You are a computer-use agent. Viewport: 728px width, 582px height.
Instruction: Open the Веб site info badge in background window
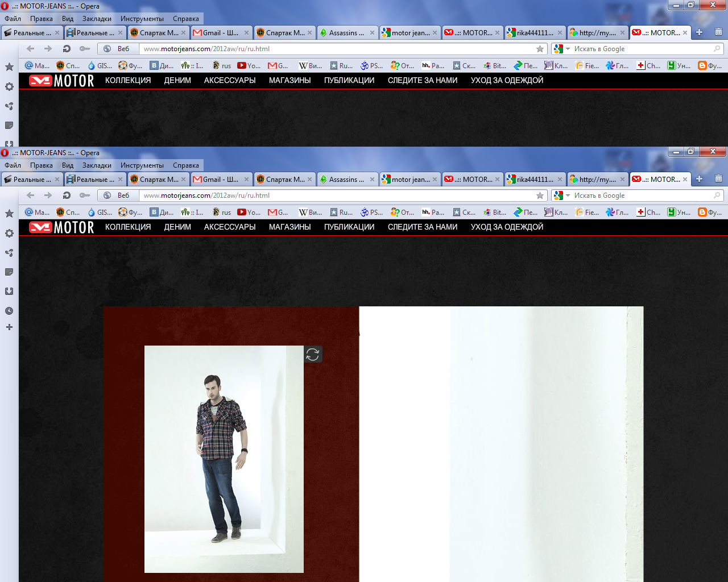click(x=117, y=49)
